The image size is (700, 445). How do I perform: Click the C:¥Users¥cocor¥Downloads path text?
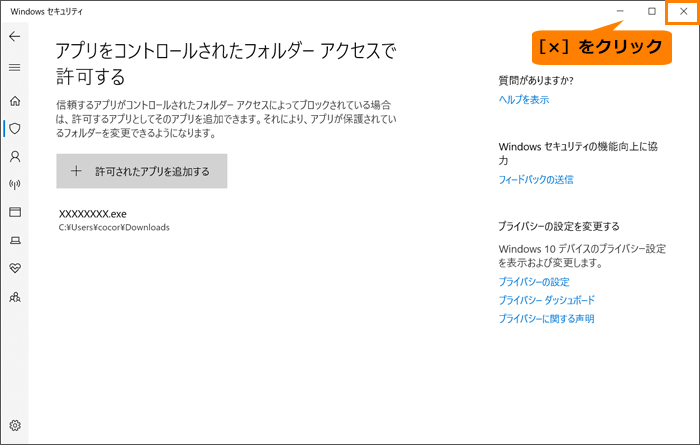click(114, 227)
